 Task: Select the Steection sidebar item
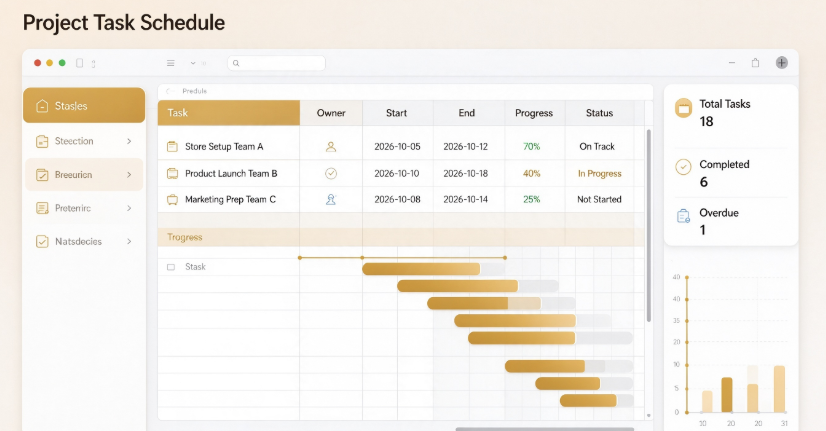click(x=84, y=141)
